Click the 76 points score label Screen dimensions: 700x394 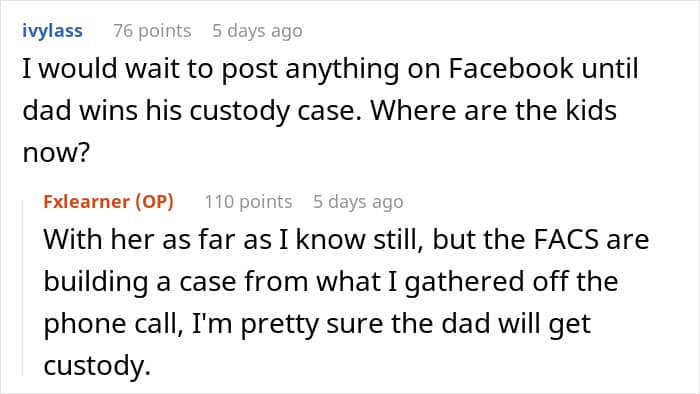(152, 31)
